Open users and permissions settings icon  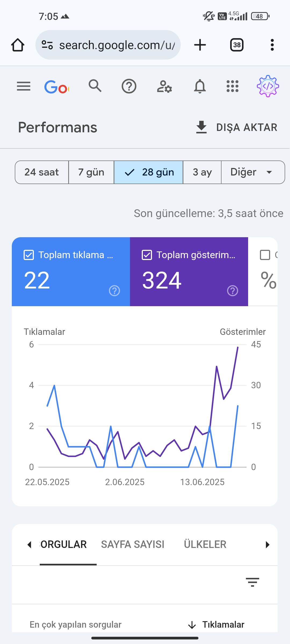(x=164, y=86)
